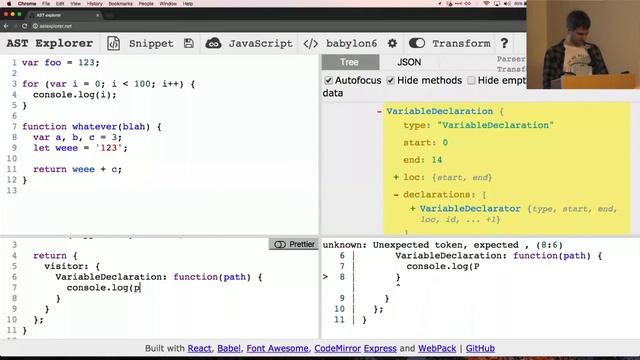Open the Apple menu

click(9, 4)
